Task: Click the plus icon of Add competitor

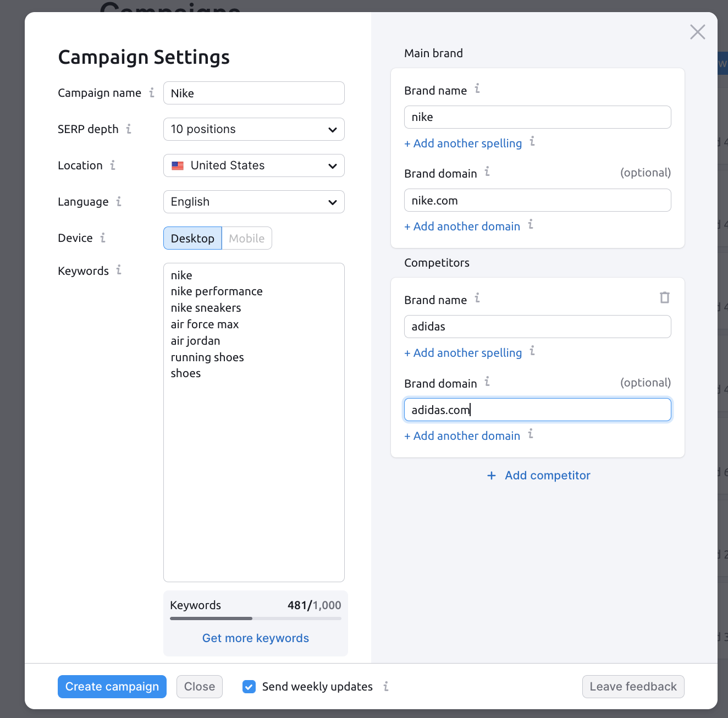Action: [x=492, y=476]
